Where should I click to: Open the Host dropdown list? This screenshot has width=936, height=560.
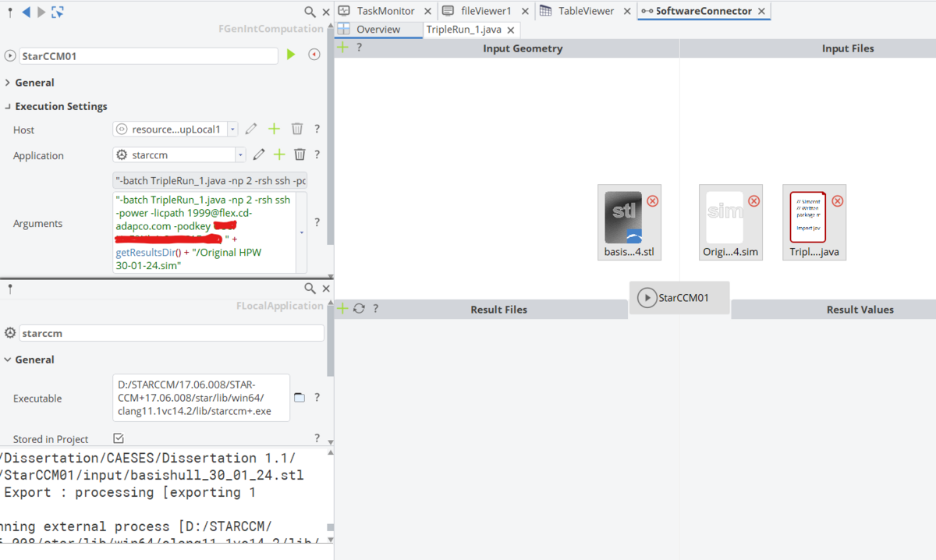point(233,129)
